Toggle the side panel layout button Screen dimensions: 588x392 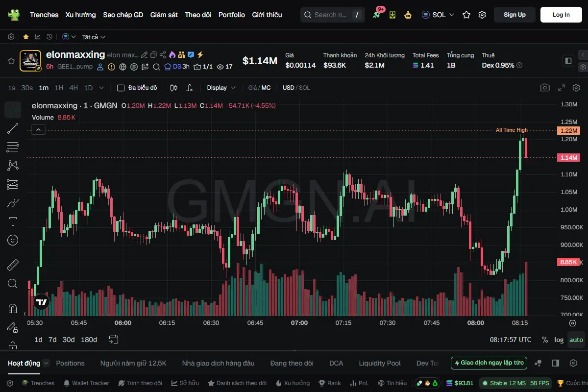click(568, 61)
